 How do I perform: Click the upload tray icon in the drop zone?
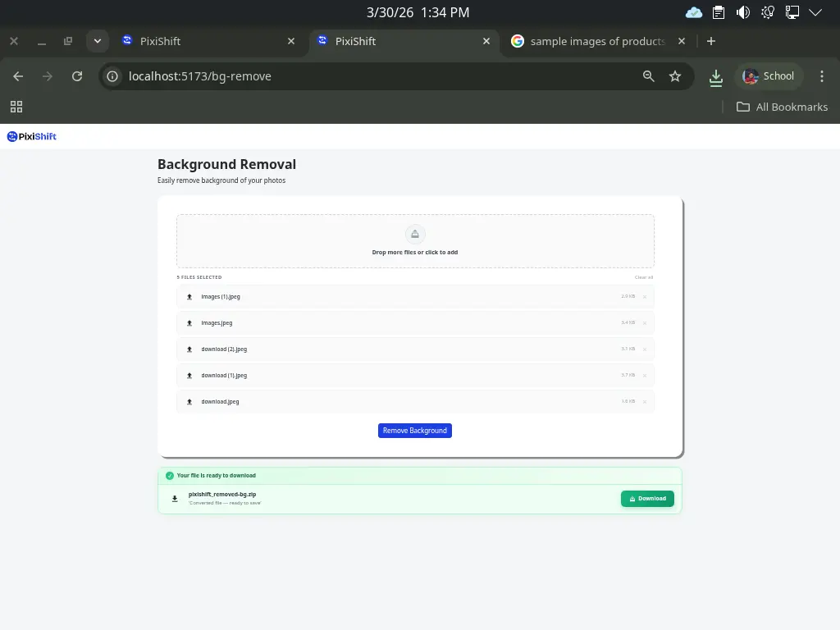pos(414,234)
